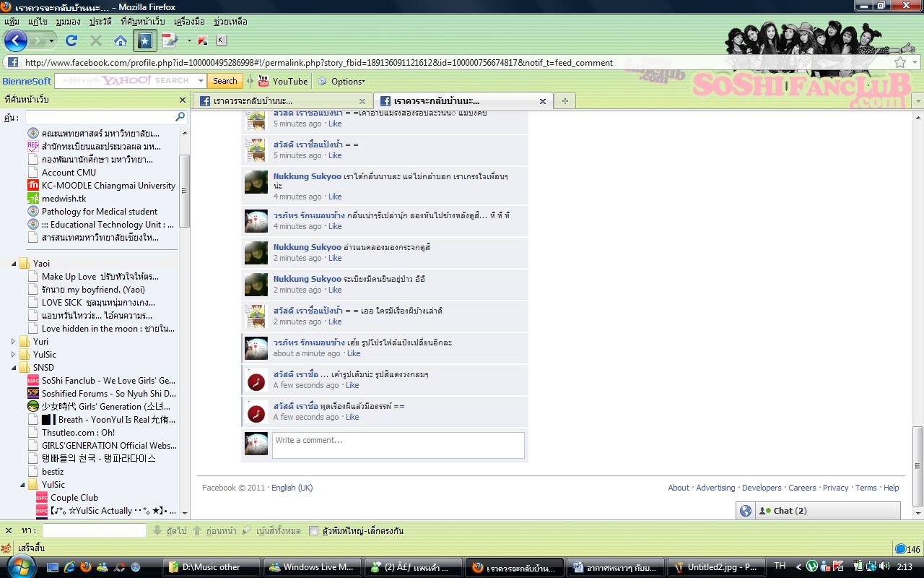This screenshot has width=924, height=578.
Task: Open the YouTube toolbar button
Action: 283,81
